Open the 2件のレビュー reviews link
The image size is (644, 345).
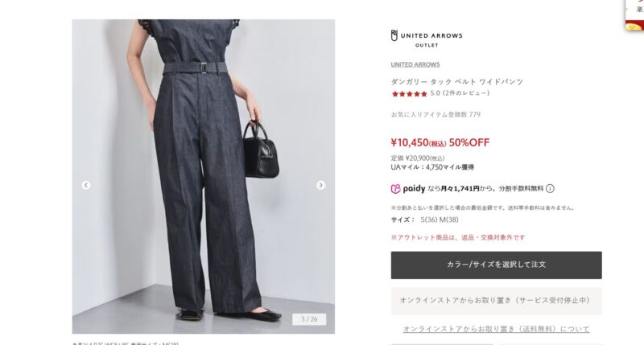click(464, 93)
